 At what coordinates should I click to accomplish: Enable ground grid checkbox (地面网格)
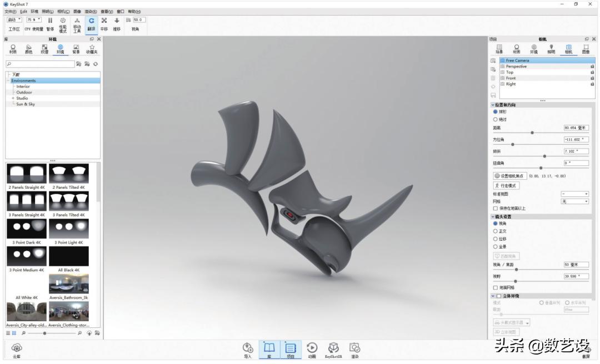coord(496,287)
